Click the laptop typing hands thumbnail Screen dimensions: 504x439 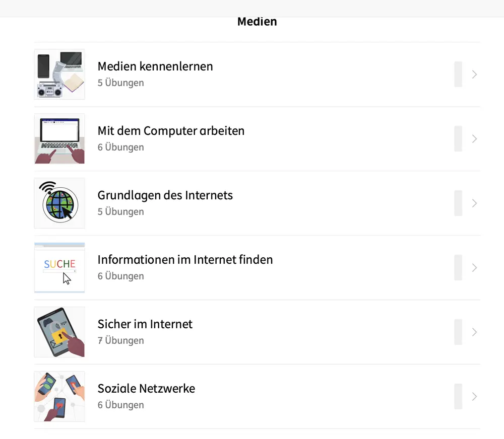click(x=59, y=139)
